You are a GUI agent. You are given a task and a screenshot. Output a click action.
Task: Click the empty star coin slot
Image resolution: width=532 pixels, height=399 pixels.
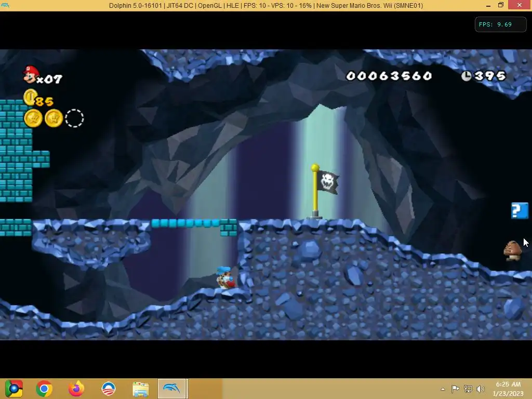[74, 118]
